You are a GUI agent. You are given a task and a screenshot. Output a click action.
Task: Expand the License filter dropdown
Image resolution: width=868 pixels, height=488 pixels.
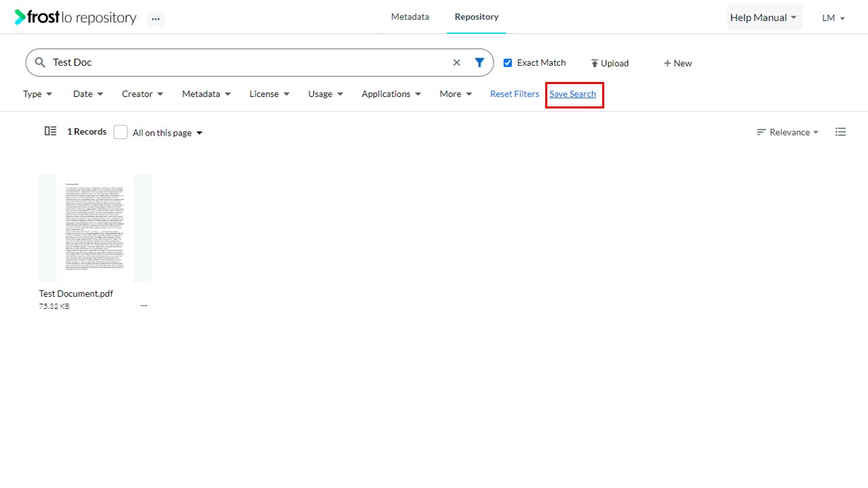269,94
